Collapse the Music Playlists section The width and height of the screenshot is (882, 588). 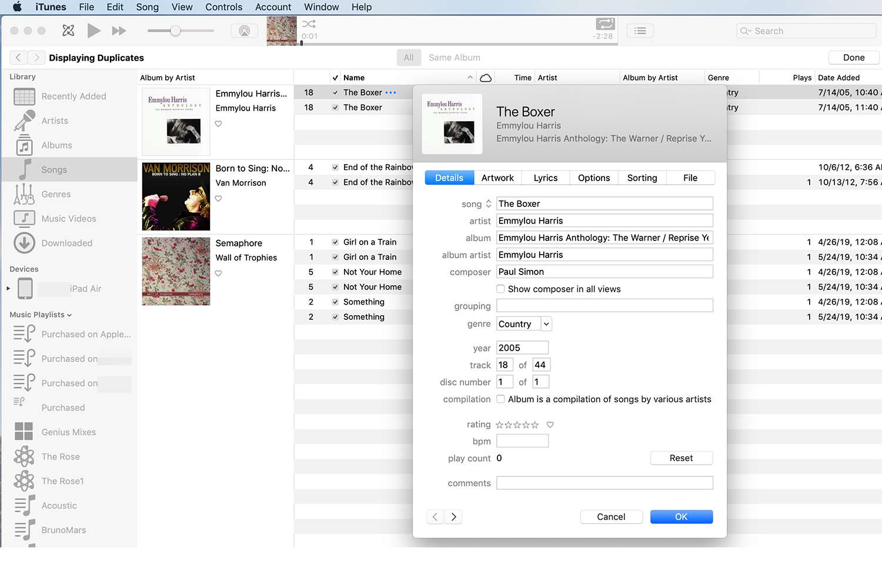point(69,315)
